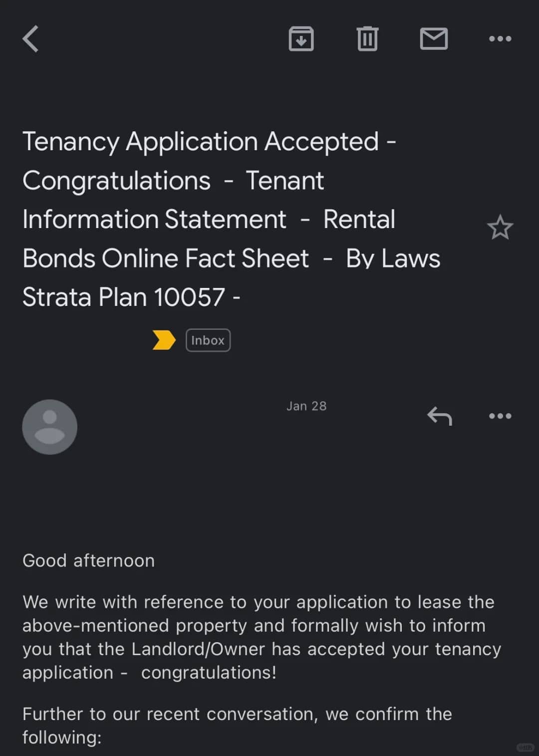Viewport: 539px width, 756px height.
Task: Tap the word 'congratulations!' in the body
Action: click(x=209, y=673)
